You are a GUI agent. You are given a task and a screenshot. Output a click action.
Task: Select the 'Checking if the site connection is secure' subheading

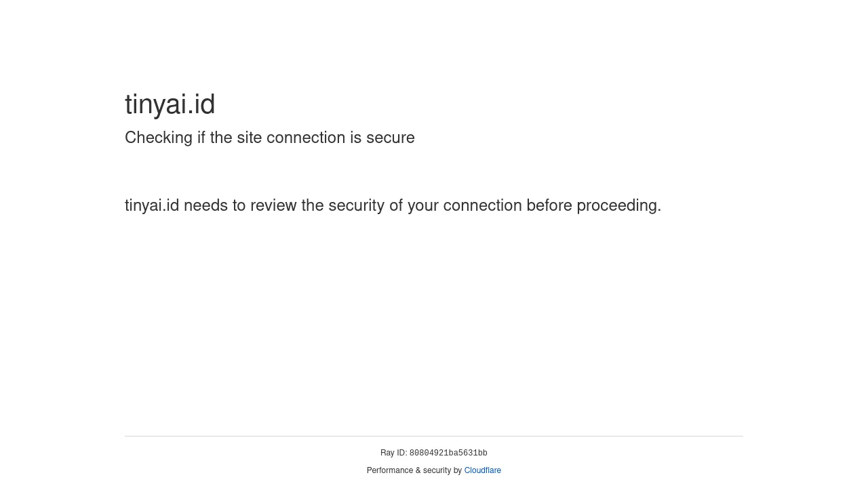tap(269, 138)
